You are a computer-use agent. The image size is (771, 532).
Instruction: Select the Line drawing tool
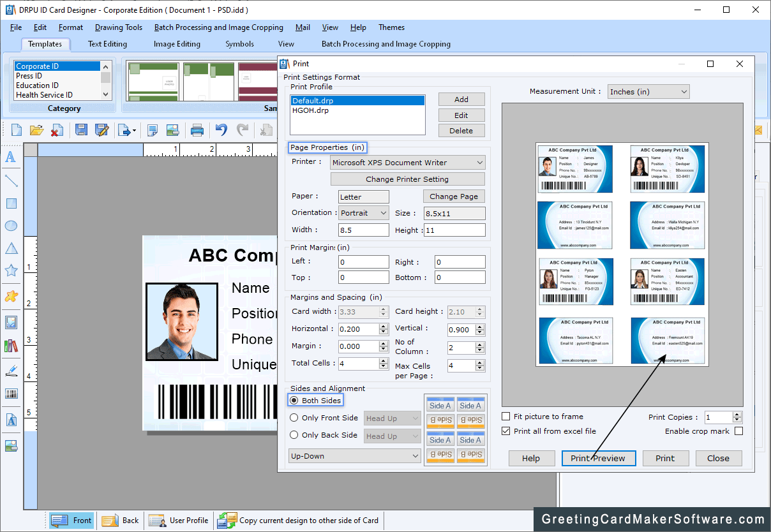click(11, 181)
